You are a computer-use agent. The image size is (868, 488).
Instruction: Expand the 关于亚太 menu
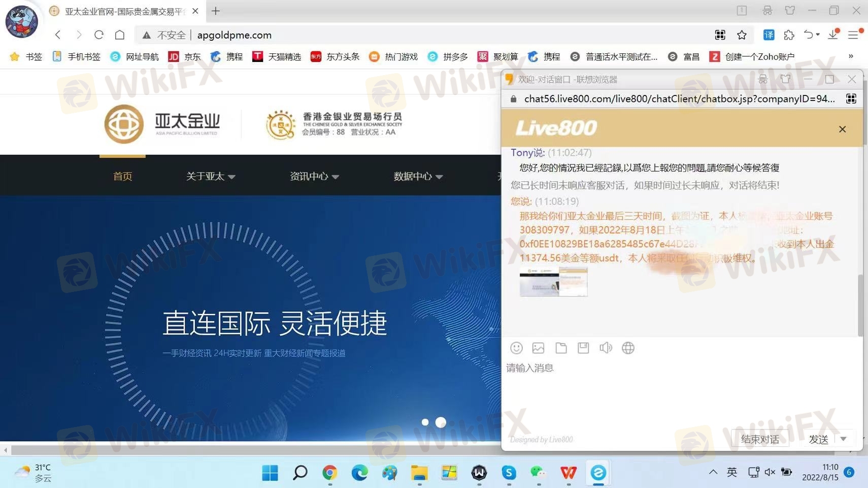click(x=210, y=176)
